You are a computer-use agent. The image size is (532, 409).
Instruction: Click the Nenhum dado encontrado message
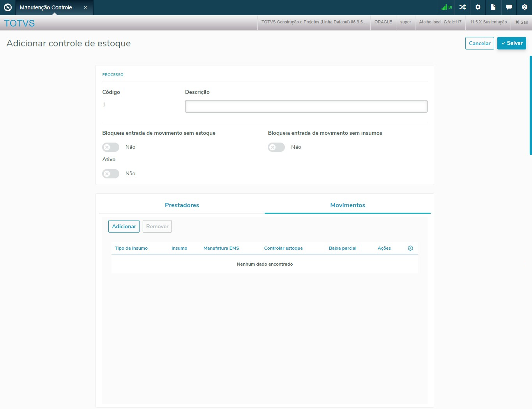tap(265, 264)
